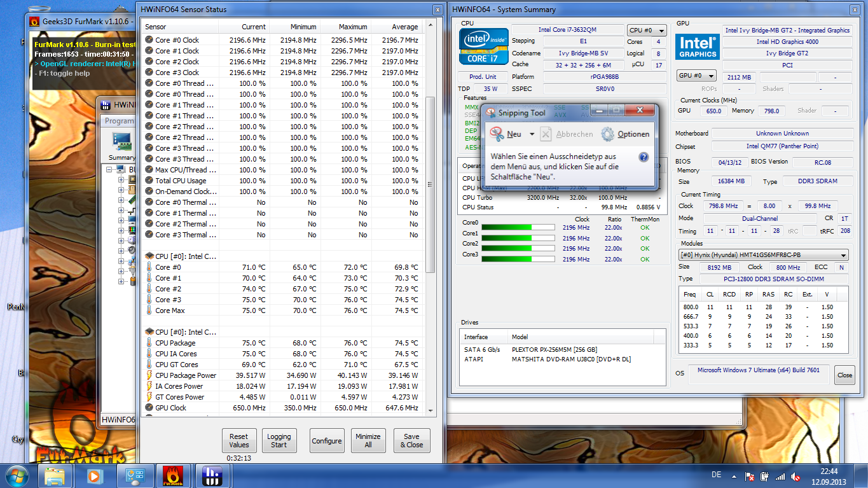This screenshot has width=868, height=488.
Task: Open the memory Modules dropdown
Action: pos(763,255)
